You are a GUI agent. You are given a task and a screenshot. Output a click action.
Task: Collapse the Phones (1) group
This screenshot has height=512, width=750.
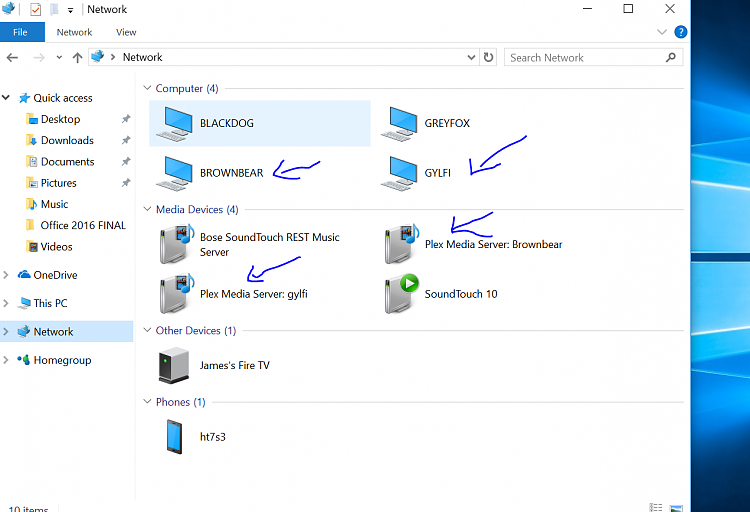(147, 401)
